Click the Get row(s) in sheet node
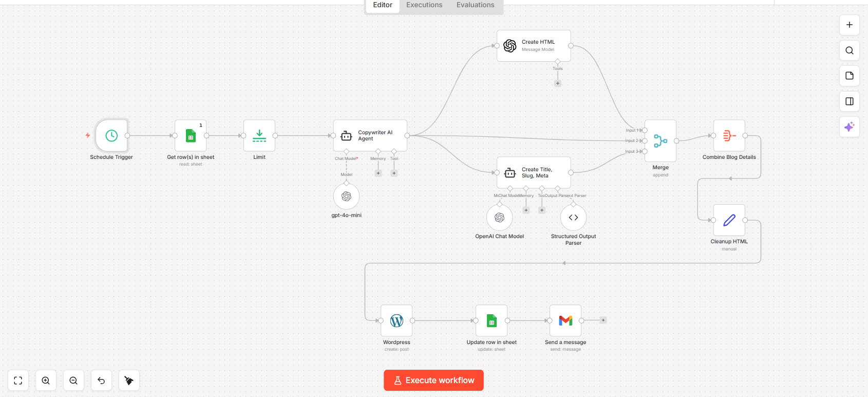Screen dimensions: 868x397 191,136
